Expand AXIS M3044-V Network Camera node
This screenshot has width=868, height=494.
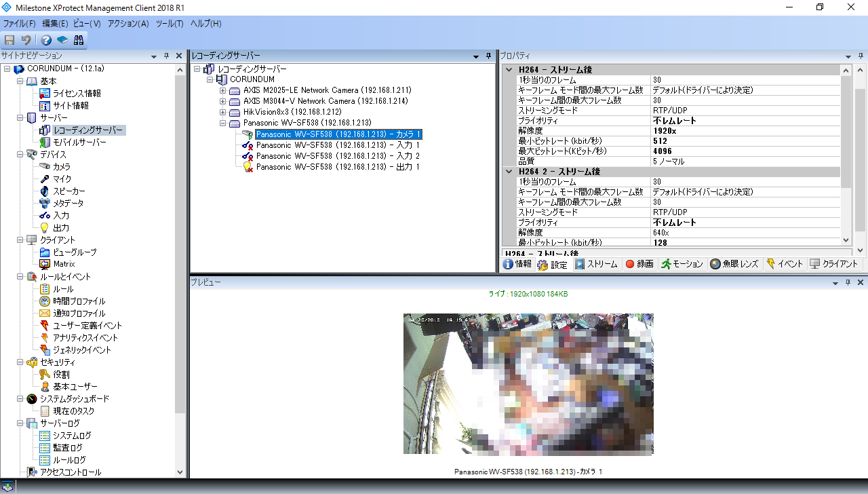click(222, 101)
